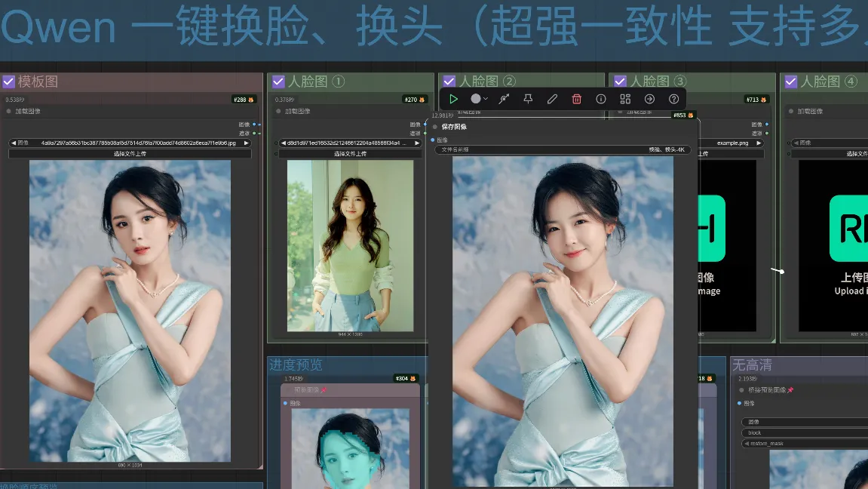868x489 pixels.
Task: Delete node with red trash icon
Action: (x=577, y=99)
